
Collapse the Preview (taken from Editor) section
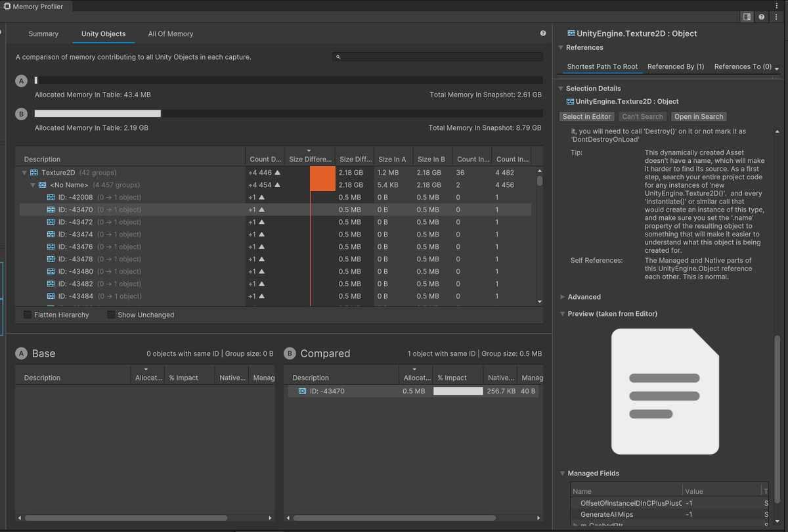click(x=562, y=314)
